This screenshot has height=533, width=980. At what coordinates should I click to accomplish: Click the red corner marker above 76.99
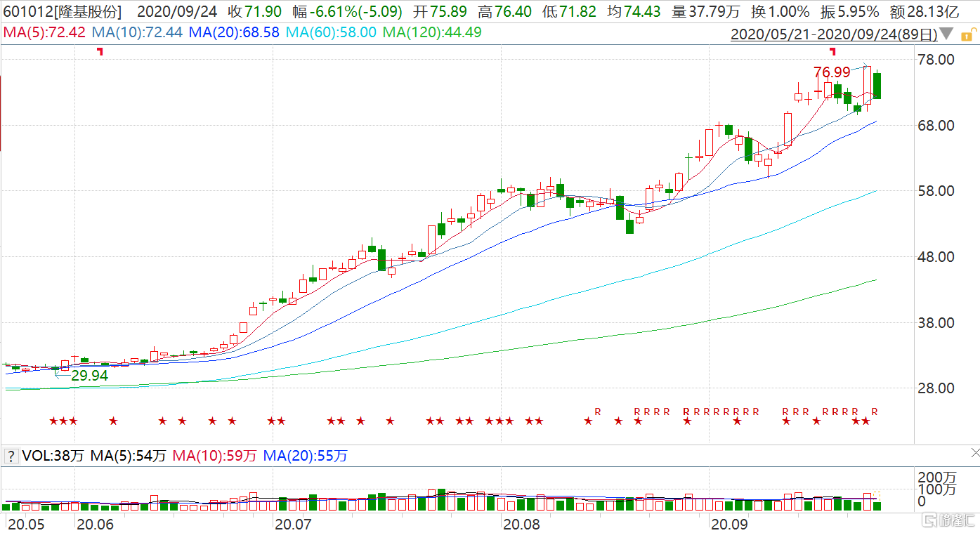(832, 51)
